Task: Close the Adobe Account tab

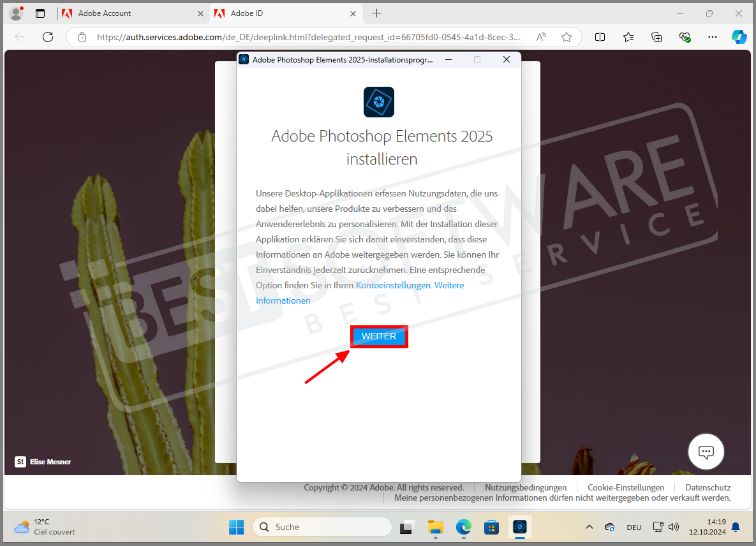Action: coord(200,13)
